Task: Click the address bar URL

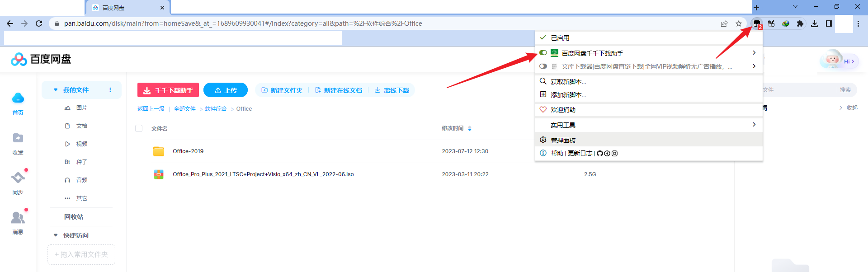Action: tap(243, 23)
